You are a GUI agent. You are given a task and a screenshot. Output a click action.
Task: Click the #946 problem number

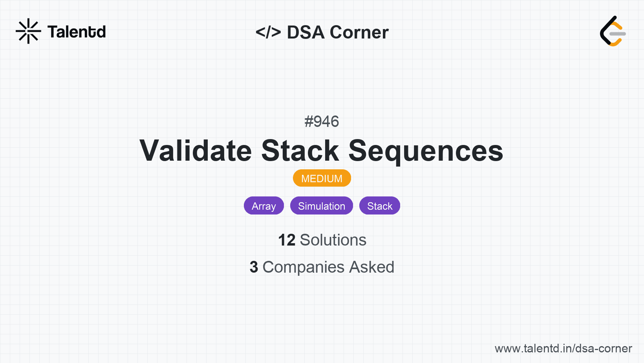click(x=322, y=121)
